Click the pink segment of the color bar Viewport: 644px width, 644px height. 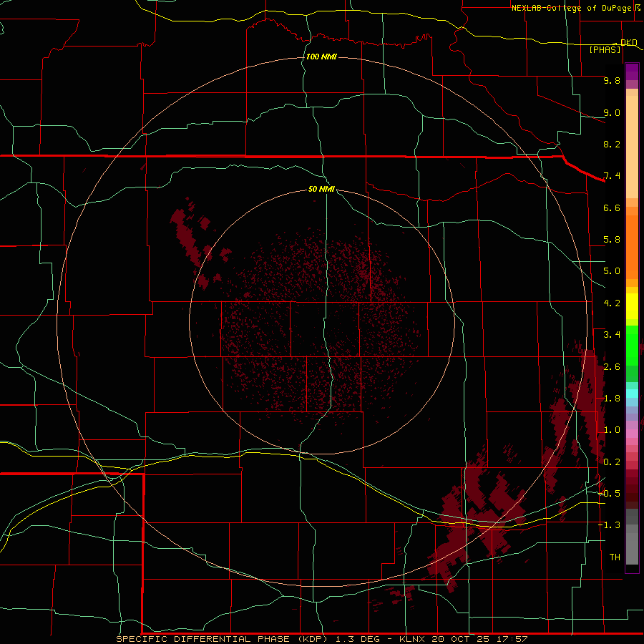click(x=632, y=434)
